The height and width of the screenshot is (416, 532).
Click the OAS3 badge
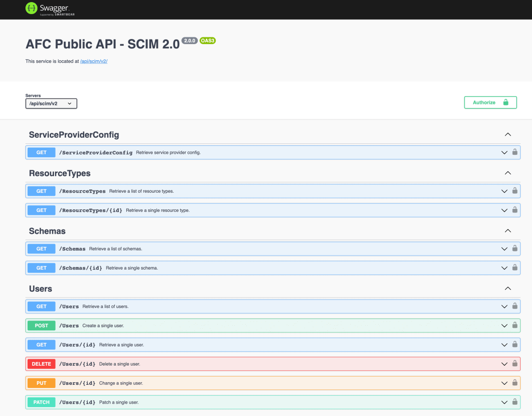pyautogui.click(x=208, y=41)
